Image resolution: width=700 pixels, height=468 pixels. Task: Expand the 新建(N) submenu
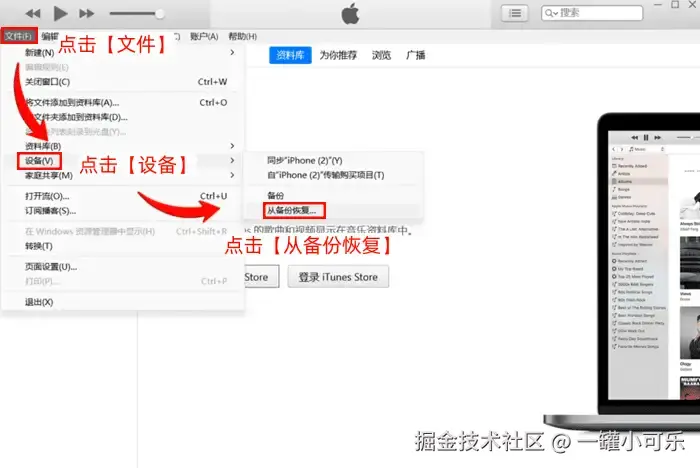(x=123, y=53)
